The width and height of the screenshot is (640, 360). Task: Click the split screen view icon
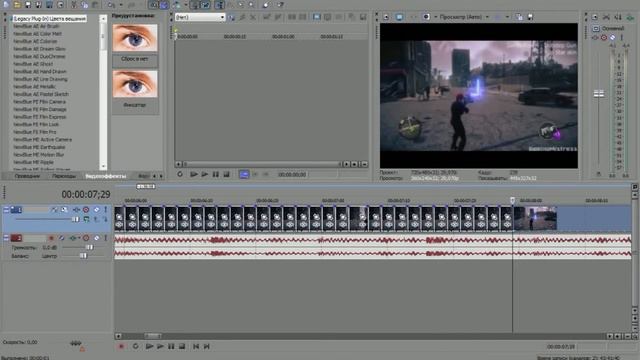coord(426,17)
